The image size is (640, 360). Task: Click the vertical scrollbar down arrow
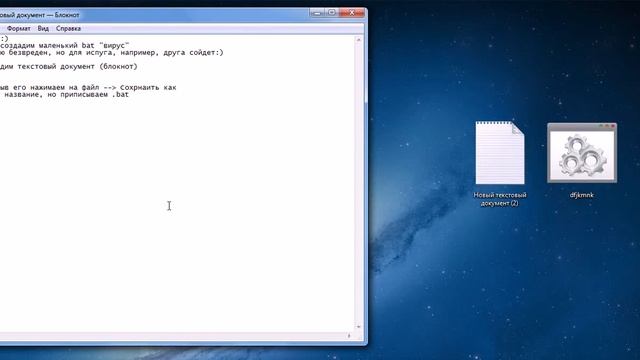click(359, 327)
